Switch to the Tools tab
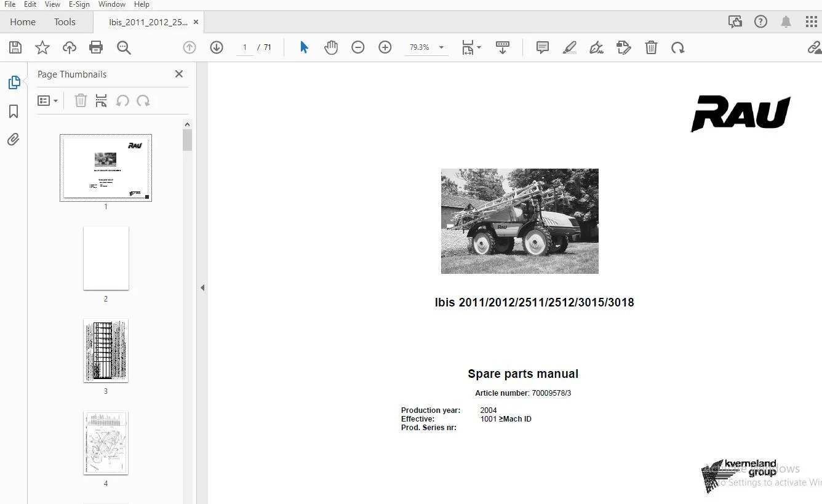The width and height of the screenshot is (822, 504). (x=65, y=22)
